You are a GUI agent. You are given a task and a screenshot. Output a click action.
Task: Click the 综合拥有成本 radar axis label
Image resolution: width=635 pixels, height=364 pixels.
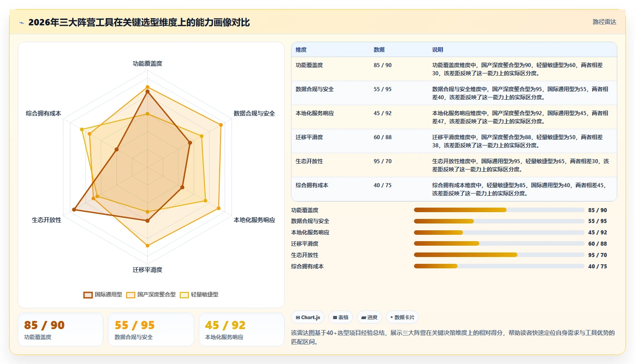click(x=44, y=113)
